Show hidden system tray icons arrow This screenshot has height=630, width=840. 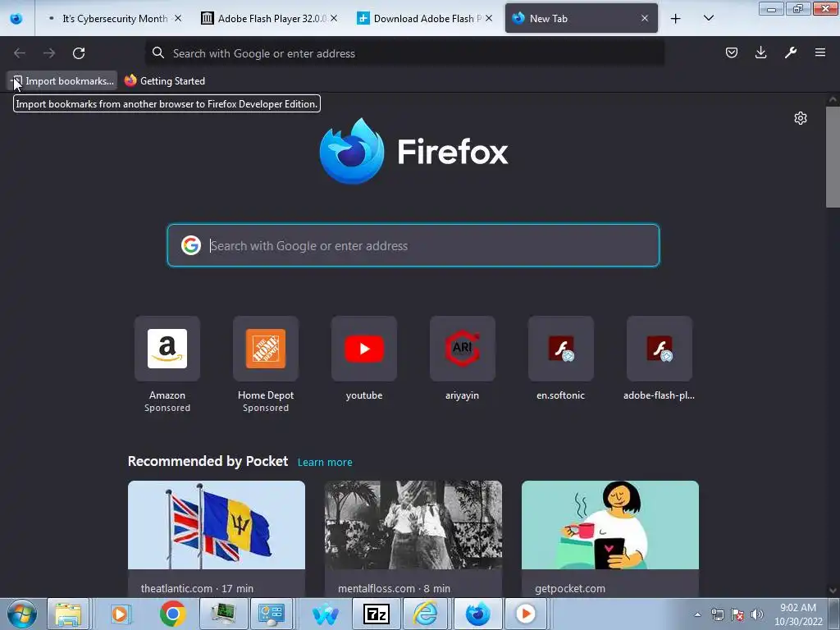pos(697,614)
